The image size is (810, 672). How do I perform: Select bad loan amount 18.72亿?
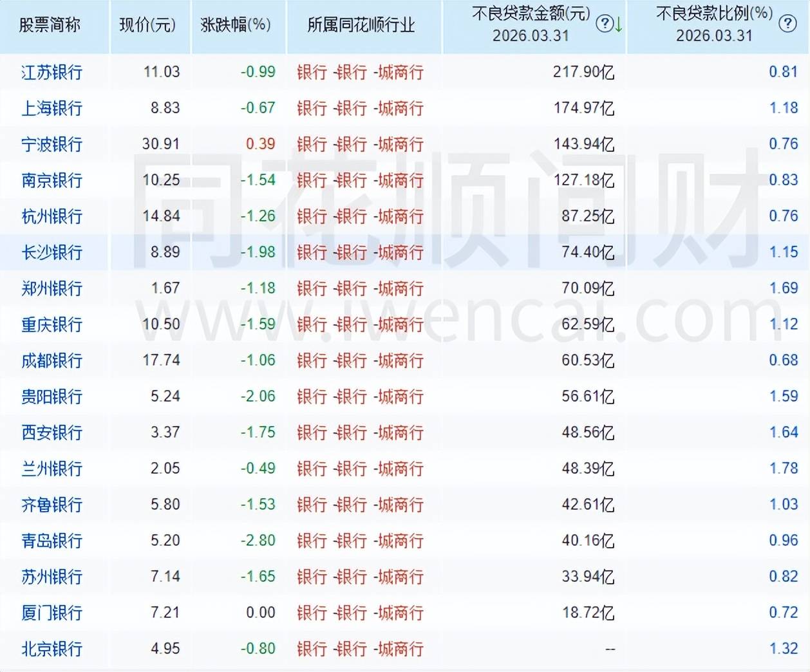(588, 613)
